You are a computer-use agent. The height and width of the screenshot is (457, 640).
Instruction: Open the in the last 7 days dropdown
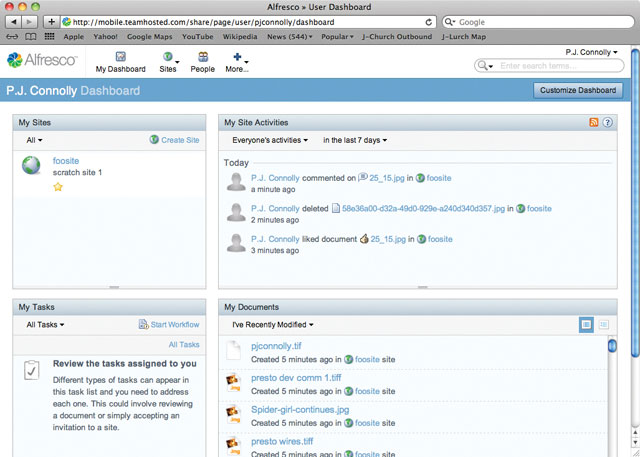[355, 140]
